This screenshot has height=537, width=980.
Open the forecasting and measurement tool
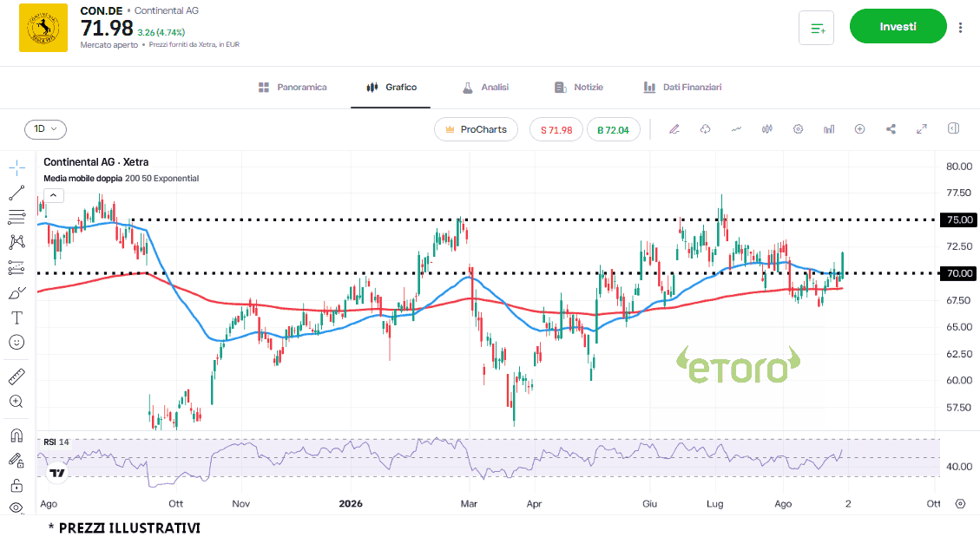coord(16,268)
